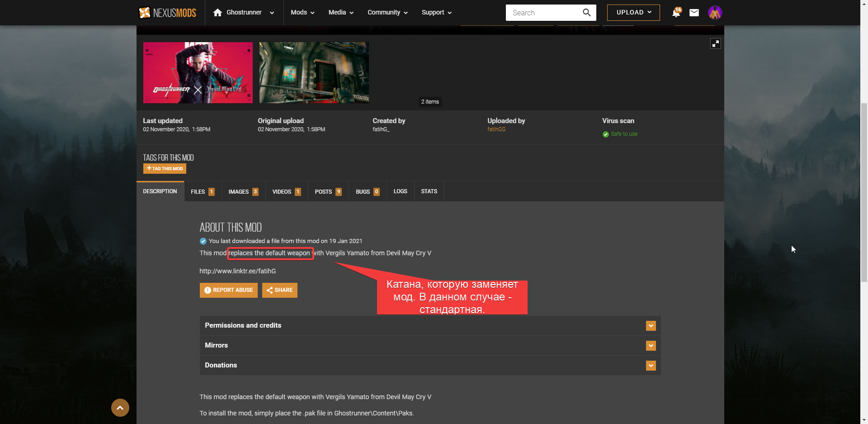Screen dimensions: 868x424
Task: Switch to the Stats tab
Action: coord(429,191)
